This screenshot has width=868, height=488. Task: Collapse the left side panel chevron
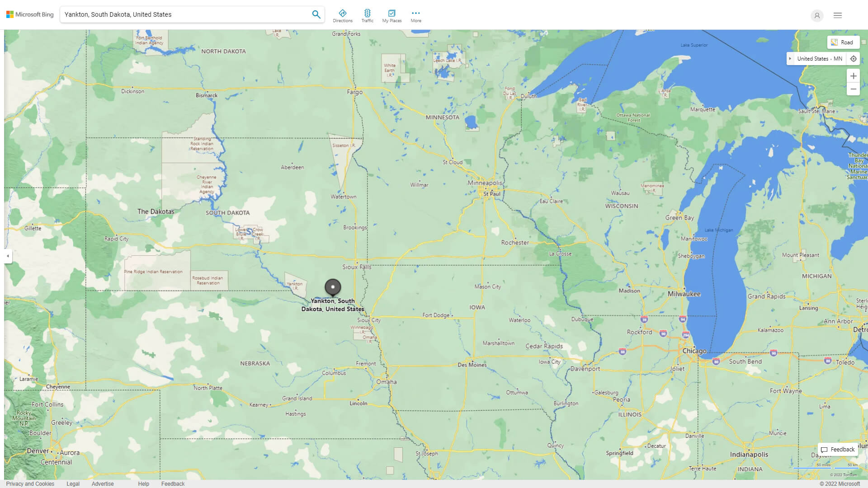(7, 256)
